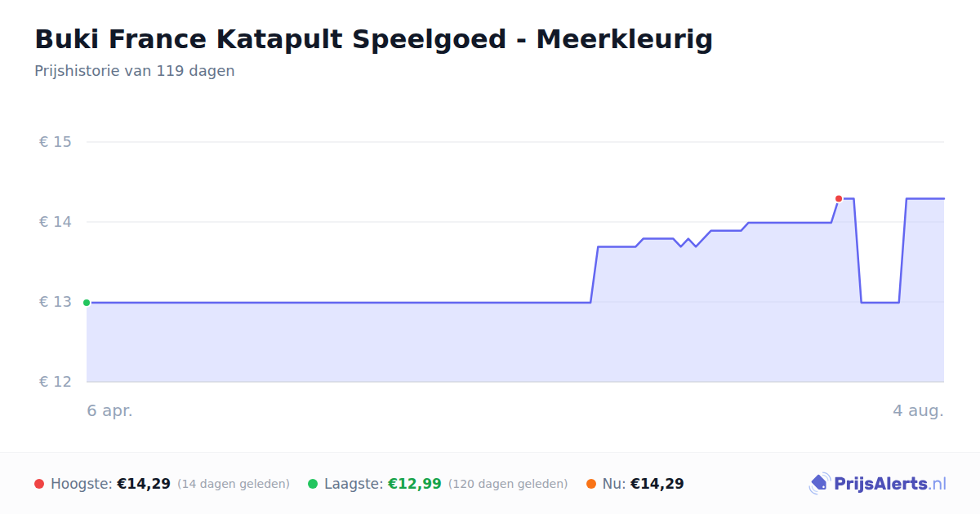This screenshot has height=514, width=980.
Task: Click the PrijsAlerts price-tag logo icon
Action: [x=820, y=484]
